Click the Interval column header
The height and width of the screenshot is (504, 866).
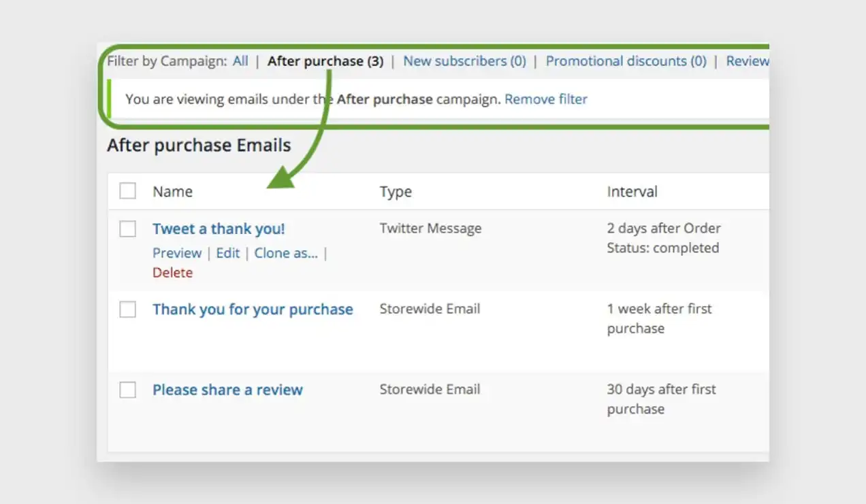tap(632, 192)
